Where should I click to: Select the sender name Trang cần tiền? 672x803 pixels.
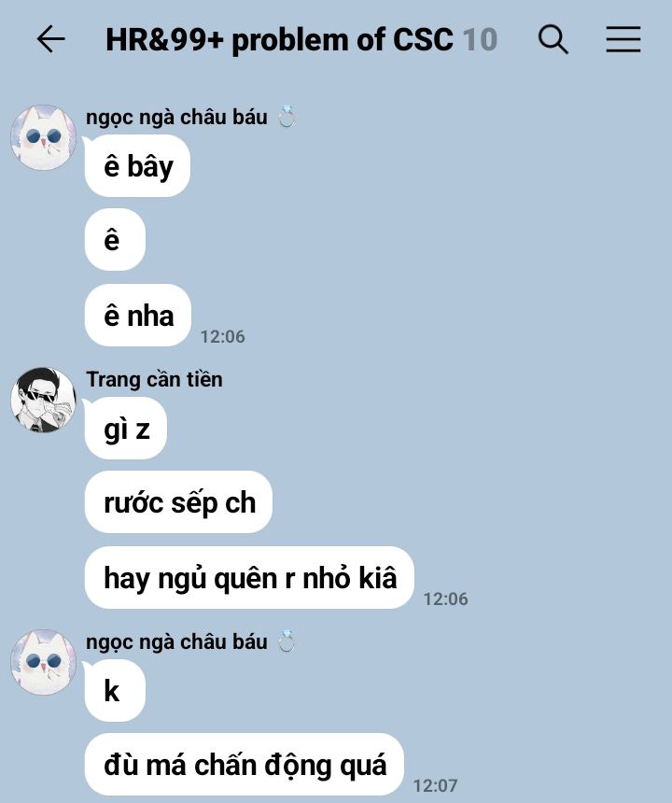tap(154, 379)
